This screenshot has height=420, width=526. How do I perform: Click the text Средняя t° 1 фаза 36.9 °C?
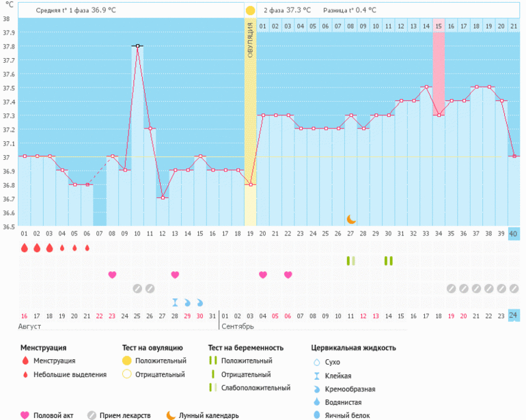pos(76,10)
